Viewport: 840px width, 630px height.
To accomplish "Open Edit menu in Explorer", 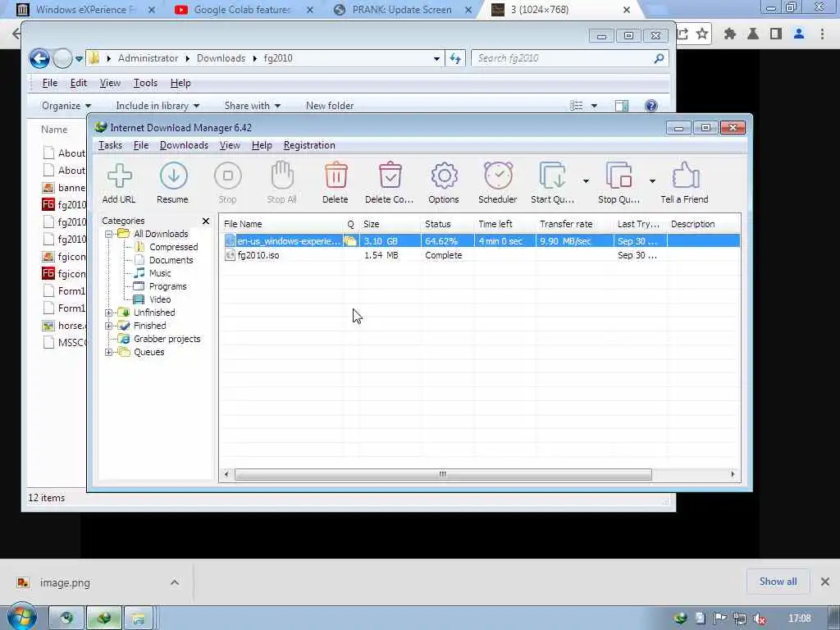I will (78, 83).
